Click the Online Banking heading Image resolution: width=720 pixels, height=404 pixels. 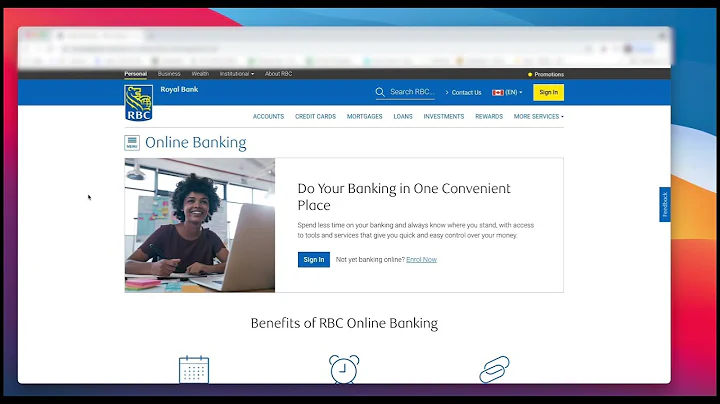pos(196,143)
